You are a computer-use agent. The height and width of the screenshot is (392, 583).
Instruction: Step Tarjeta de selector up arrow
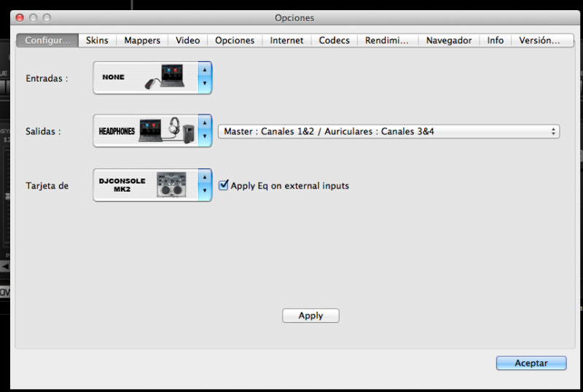[x=205, y=177]
